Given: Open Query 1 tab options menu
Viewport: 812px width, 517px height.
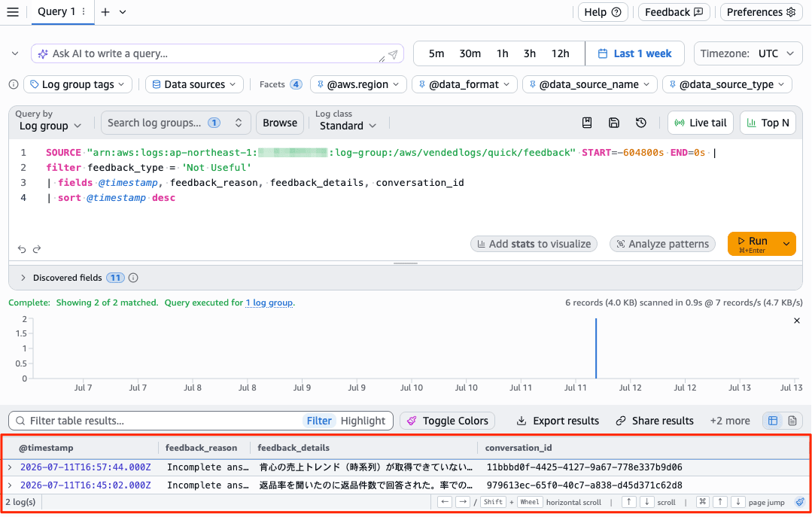Looking at the screenshot, I should 84,11.
